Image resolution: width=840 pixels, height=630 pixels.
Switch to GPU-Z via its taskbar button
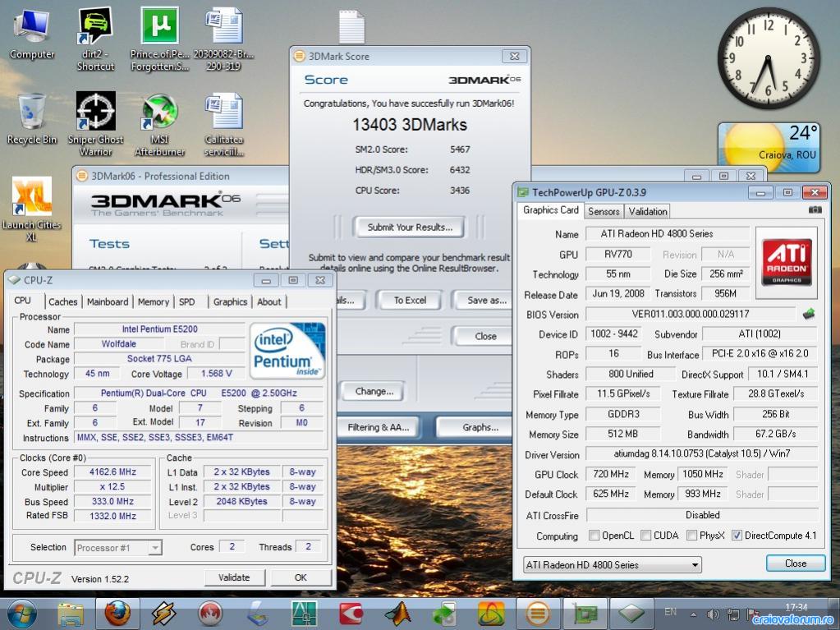585,614
